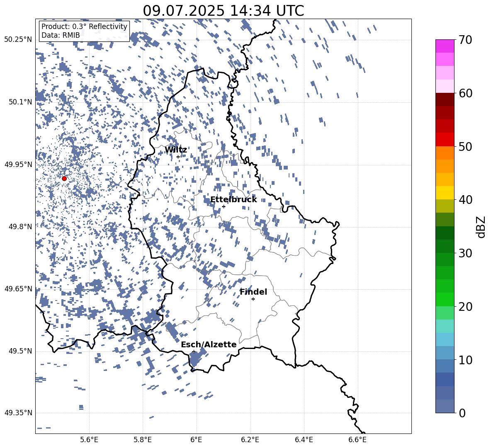This screenshot has width=491, height=448.
Task: Click the 49.8°N latitude label
Action: click(x=20, y=227)
